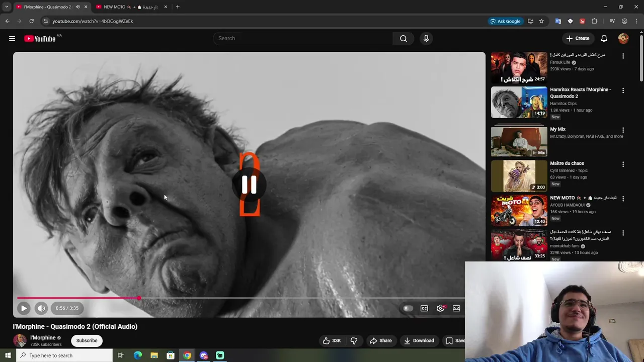Switch to the NEW MOTO browser tab
Viewport: 644px width, 362px height.
131,7
